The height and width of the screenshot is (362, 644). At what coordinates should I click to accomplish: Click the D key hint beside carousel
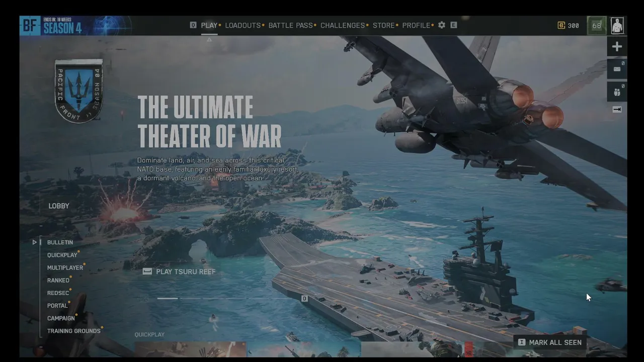pos(304,299)
